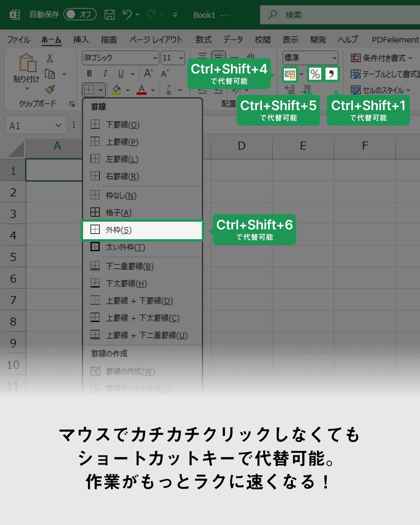Click the Cut scissors icon
Viewport: 420px width, 525px height.
point(50,58)
